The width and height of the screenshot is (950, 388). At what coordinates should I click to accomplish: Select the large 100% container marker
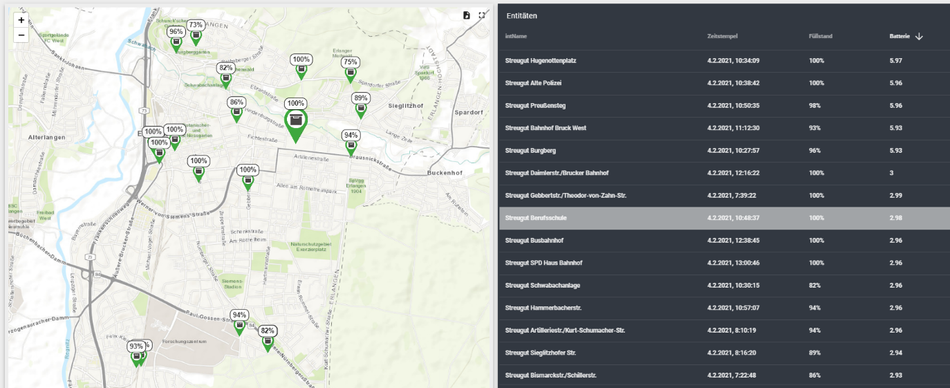[x=296, y=120]
